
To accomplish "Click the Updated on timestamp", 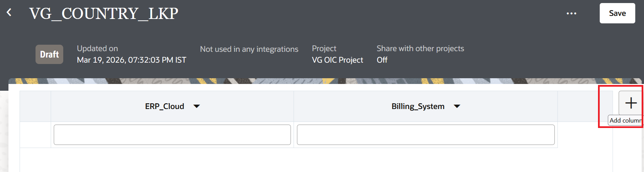I will point(131,60).
